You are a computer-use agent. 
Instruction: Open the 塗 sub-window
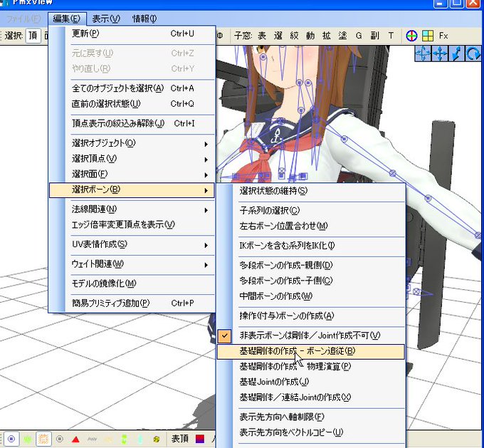click(x=342, y=36)
